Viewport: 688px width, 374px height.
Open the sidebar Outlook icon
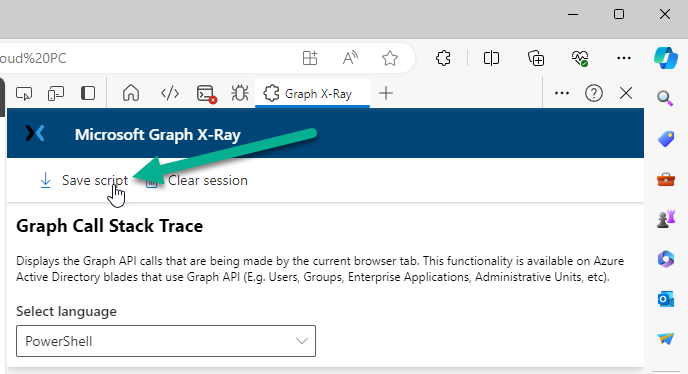tap(666, 299)
